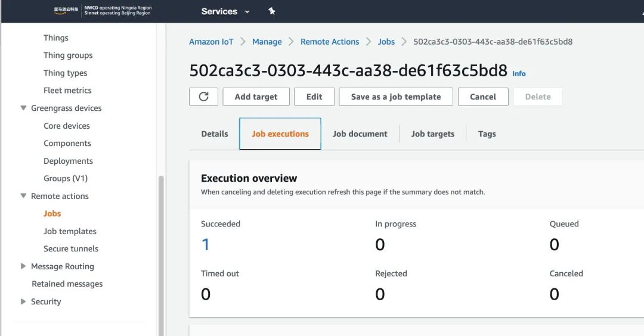The image size is (644, 336).
Task: Open Secure tunnels in sidebar
Action: click(71, 249)
